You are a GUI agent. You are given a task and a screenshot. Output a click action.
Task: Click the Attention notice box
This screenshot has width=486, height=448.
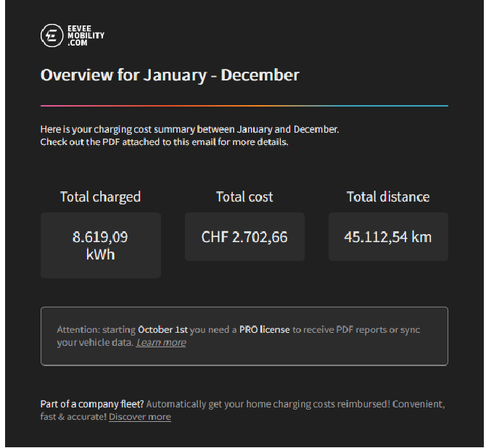tap(244, 336)
